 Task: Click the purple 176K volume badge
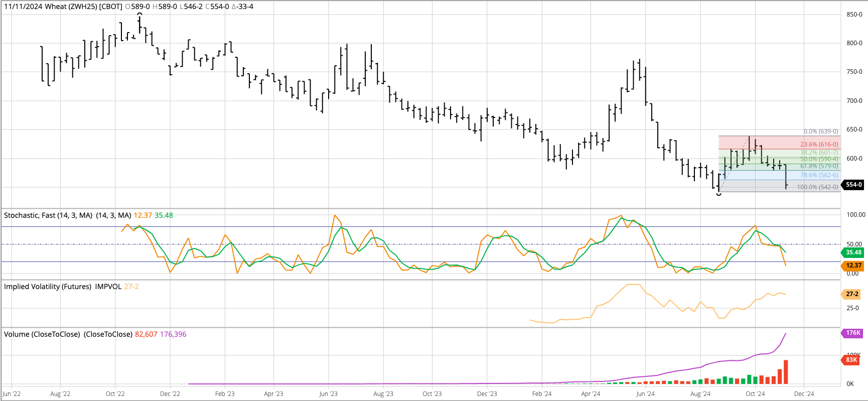pos(852,333)
